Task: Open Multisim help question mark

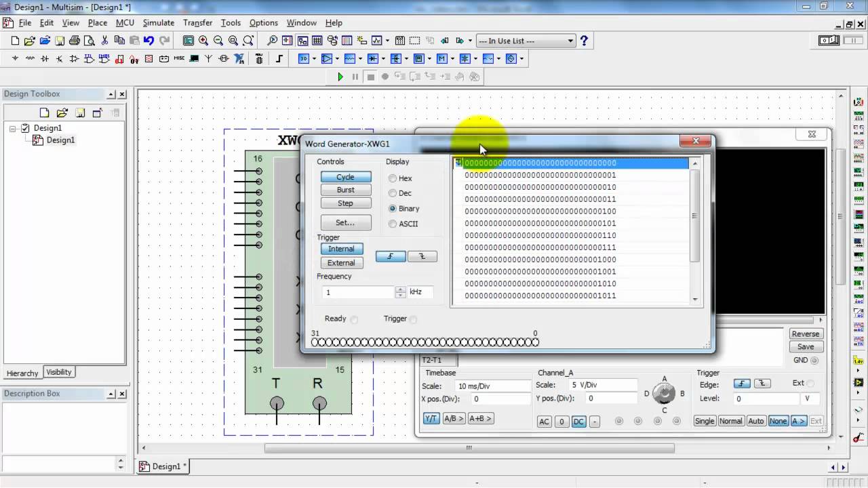Action: pos(584,41)
